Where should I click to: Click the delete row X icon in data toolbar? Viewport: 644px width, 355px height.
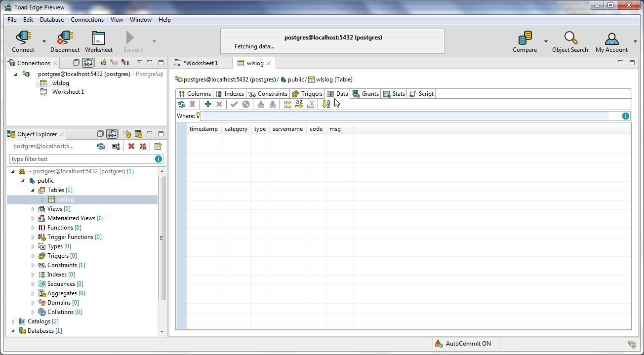[x=219, y=104]
